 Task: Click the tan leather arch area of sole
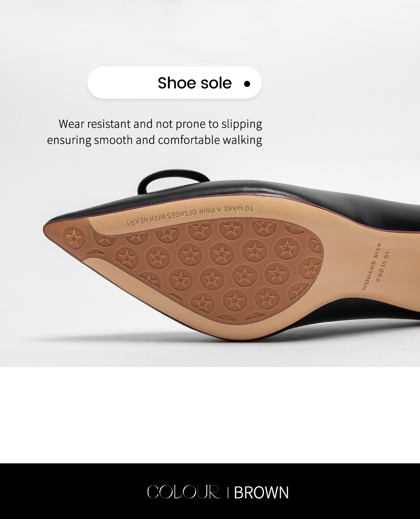[350, 280]
